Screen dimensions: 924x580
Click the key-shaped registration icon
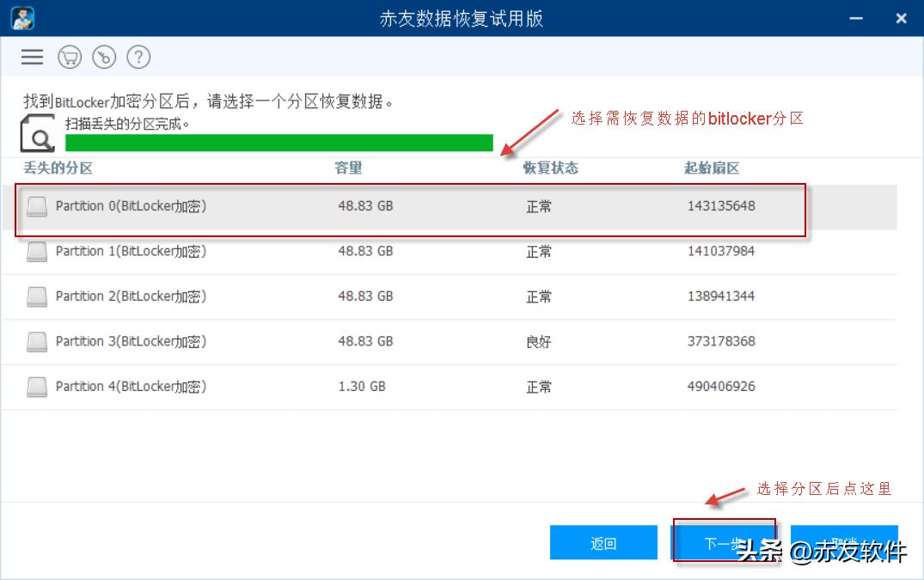pos(104,57)
